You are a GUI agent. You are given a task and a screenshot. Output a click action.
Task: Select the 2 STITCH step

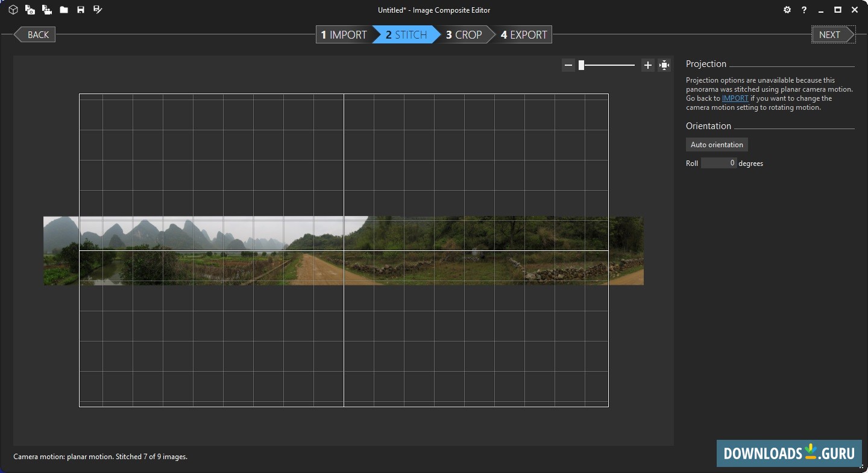click(x=406, y=35)
